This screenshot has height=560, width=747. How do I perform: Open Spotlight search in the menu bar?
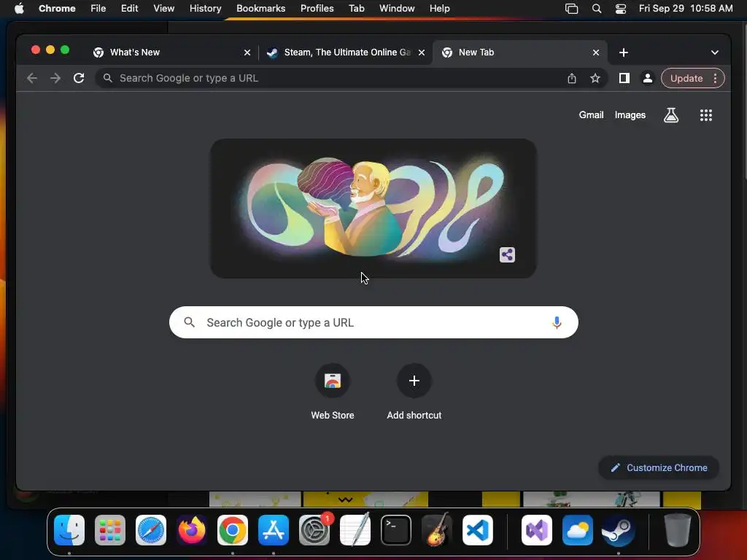click(x=597, y=9)
